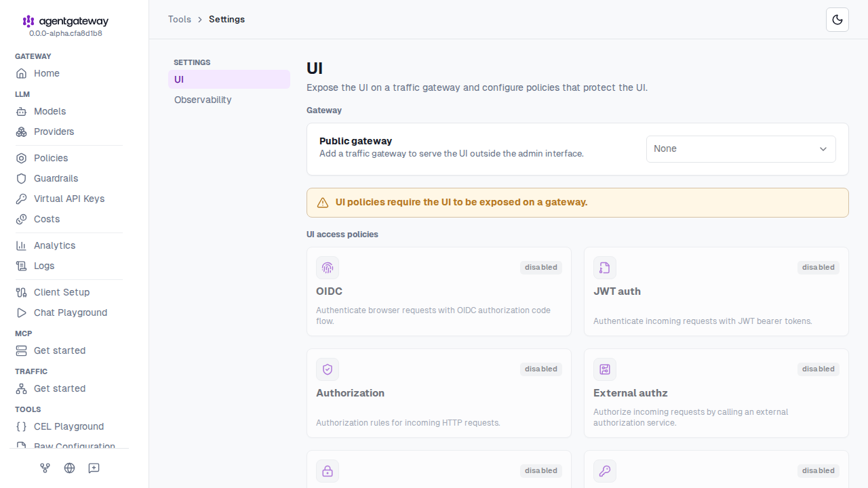Open the Authorization policy card

(439, 393)
